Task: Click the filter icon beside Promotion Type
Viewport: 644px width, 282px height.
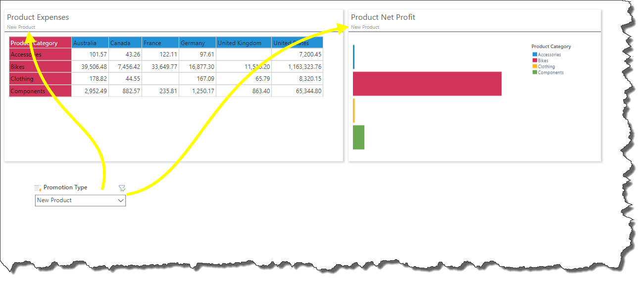Action: tap(122, 188)
